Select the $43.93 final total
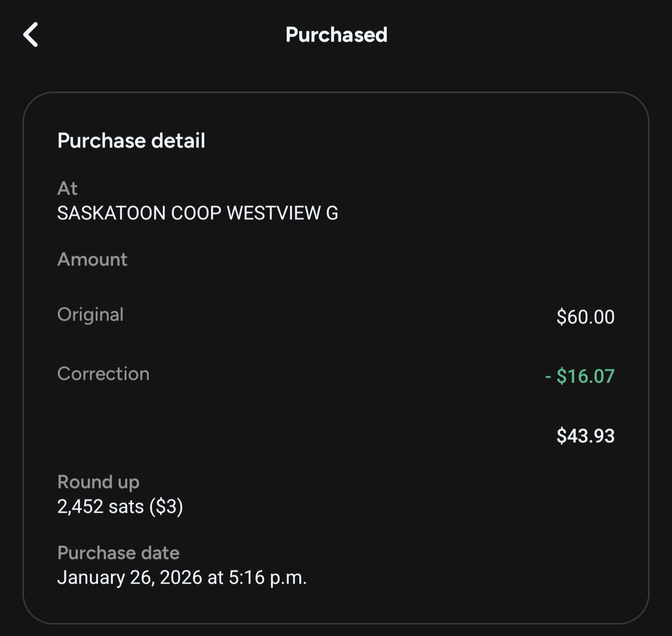 click(585, 436)
